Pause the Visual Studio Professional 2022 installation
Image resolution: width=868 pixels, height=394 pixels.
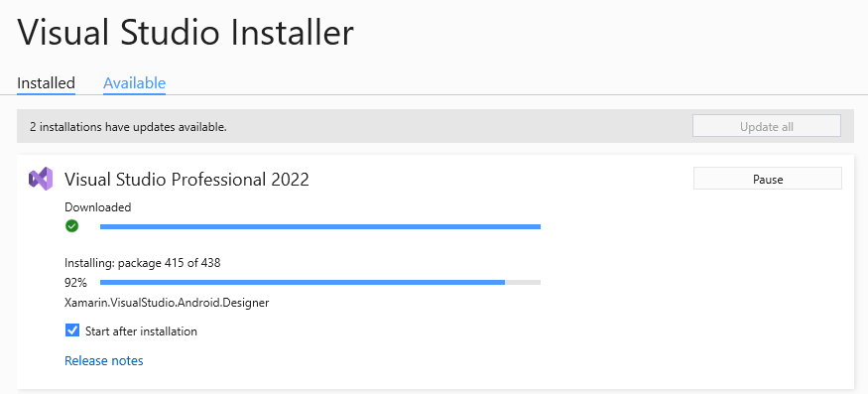(x=767, y=179)
